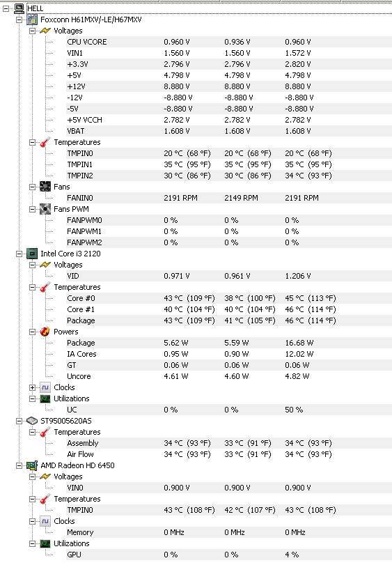Click the Powers flame icon under Intel Core
Screen dimensions: 392x565
coord(45,332)
